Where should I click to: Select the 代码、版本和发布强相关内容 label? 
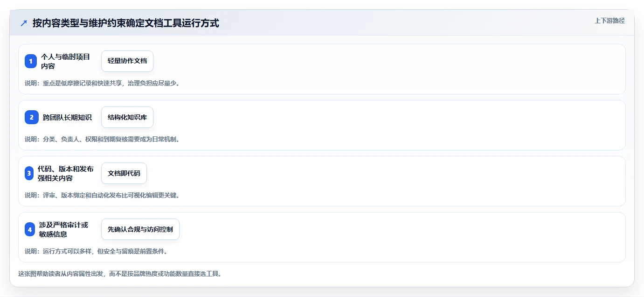(66, 173)
